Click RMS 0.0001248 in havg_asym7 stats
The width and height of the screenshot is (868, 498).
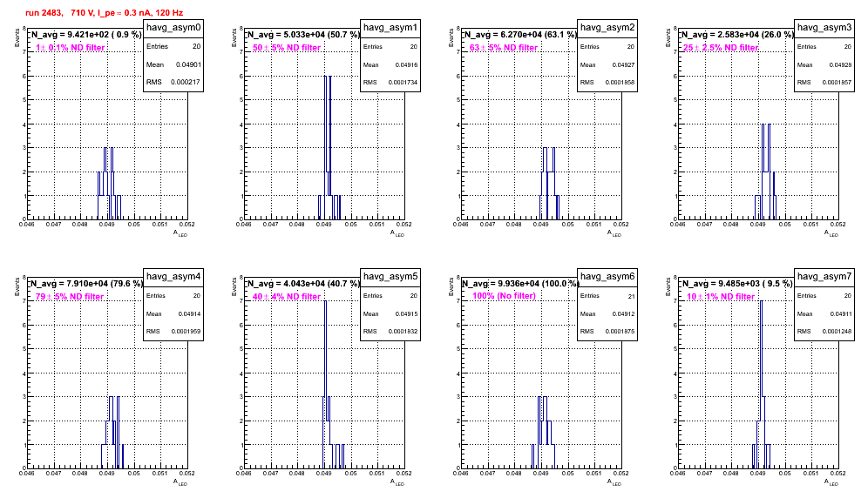824,331
